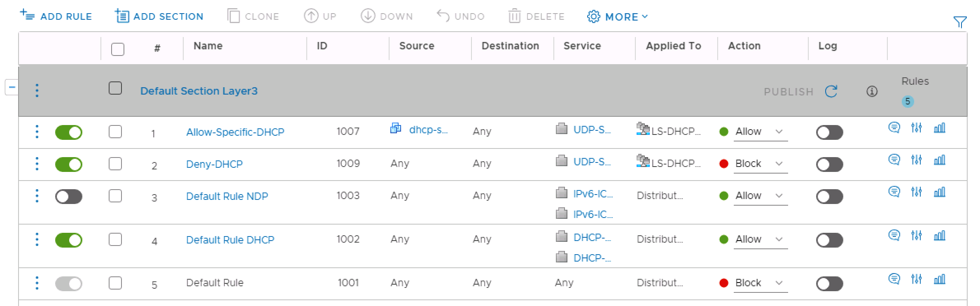
Task: Click the ADD RULE button
Action: pyautogui.click(x=56, y=16)
